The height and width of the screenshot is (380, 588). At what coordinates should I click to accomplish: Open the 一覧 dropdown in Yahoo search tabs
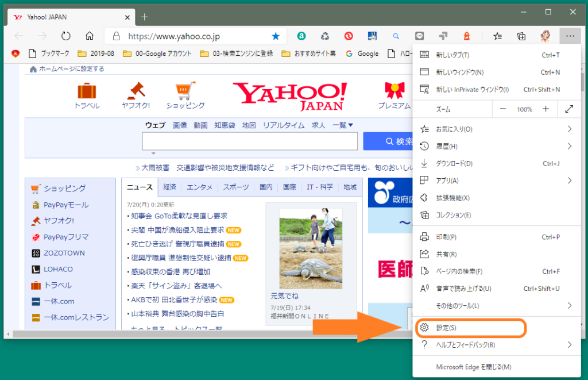[342, 125]
